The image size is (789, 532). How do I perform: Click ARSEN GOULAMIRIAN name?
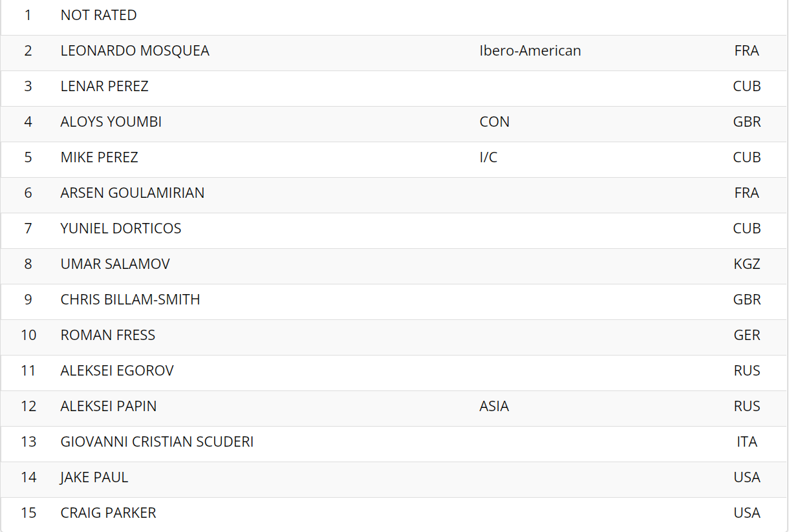(132, 193)
